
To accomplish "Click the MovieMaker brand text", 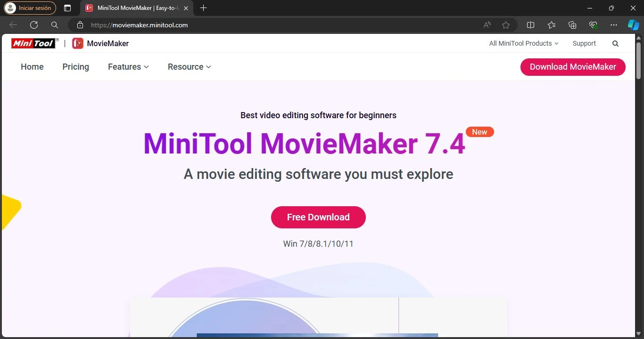I will tap(108, 43).
